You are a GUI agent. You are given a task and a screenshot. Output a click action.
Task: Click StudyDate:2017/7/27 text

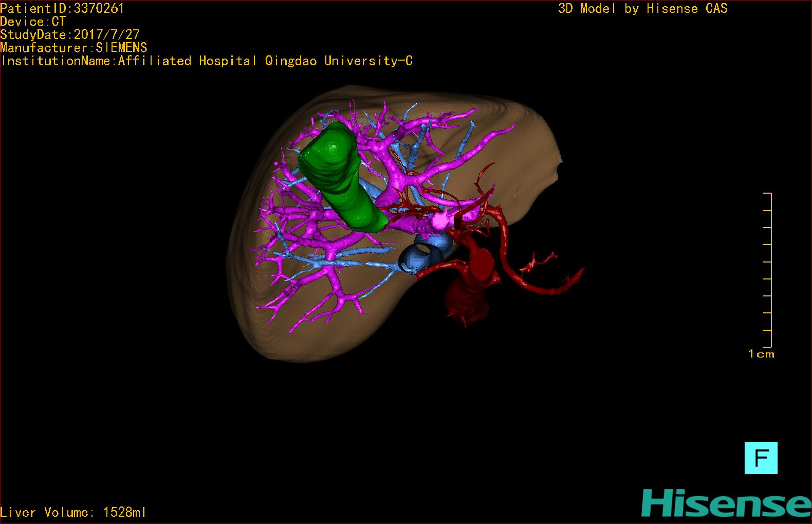70,34
